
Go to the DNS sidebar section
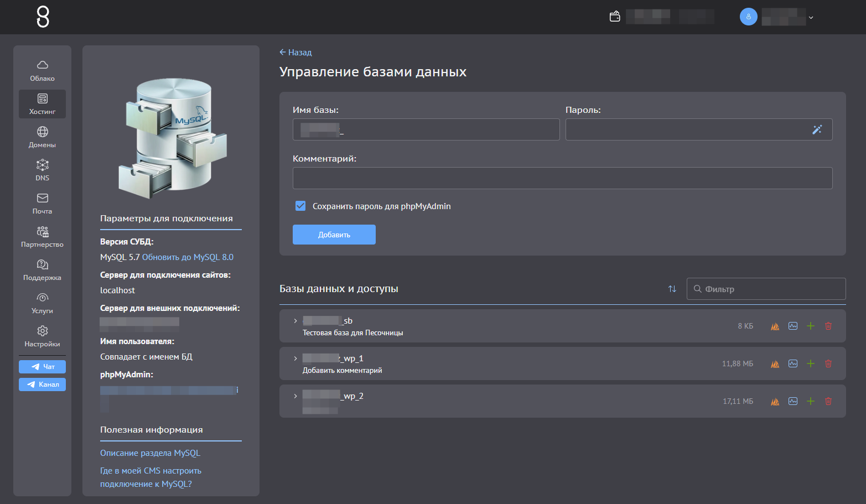pyautogui.click(x=43, y=170)
